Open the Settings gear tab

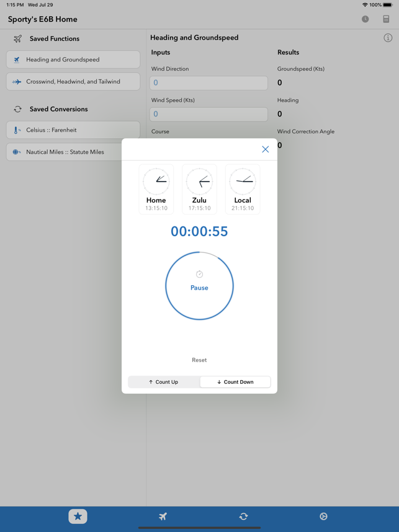[323, 516]
